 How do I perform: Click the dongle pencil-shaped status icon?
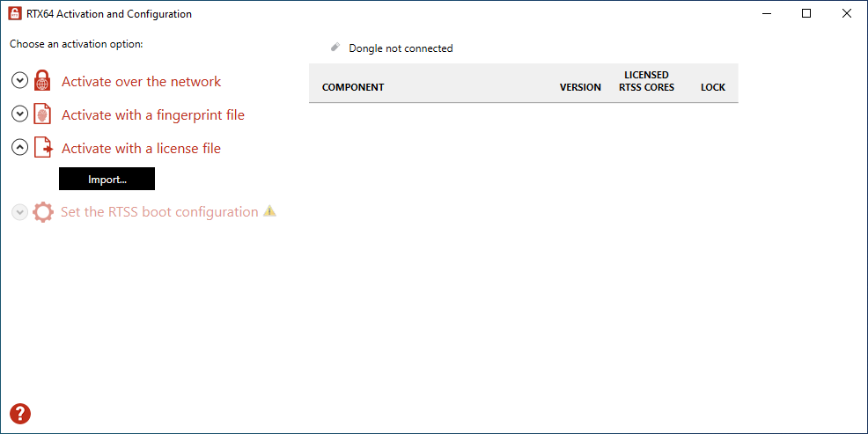pyautogui.click(x=335, y=48)
